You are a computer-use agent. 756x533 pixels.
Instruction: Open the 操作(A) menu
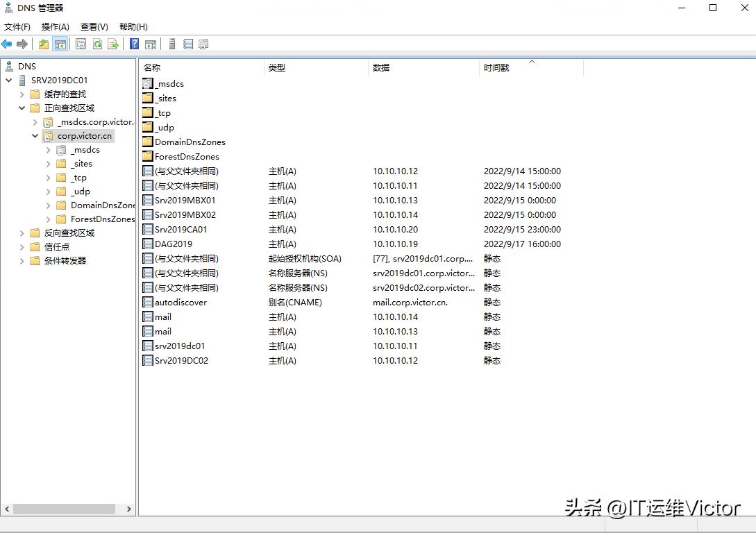click(55, 26)
